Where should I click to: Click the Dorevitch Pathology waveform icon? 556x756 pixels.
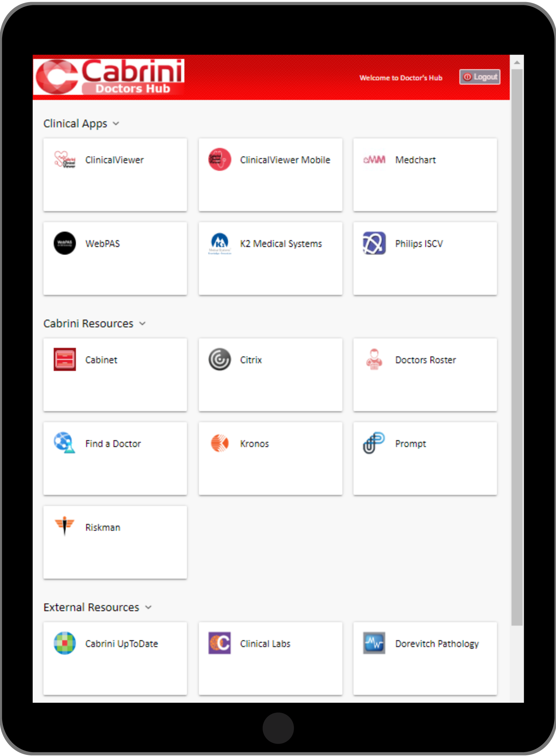pyautogui.click(x=374, y=643)
